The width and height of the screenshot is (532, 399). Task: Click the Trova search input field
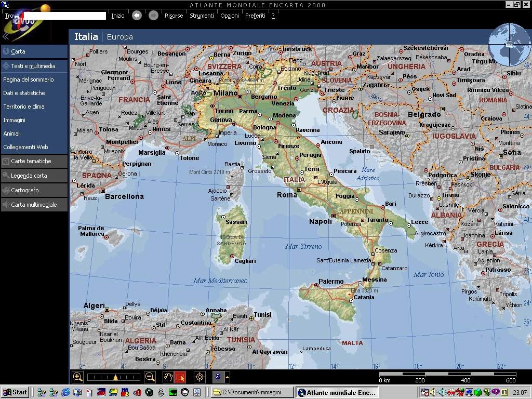(64, 16)
